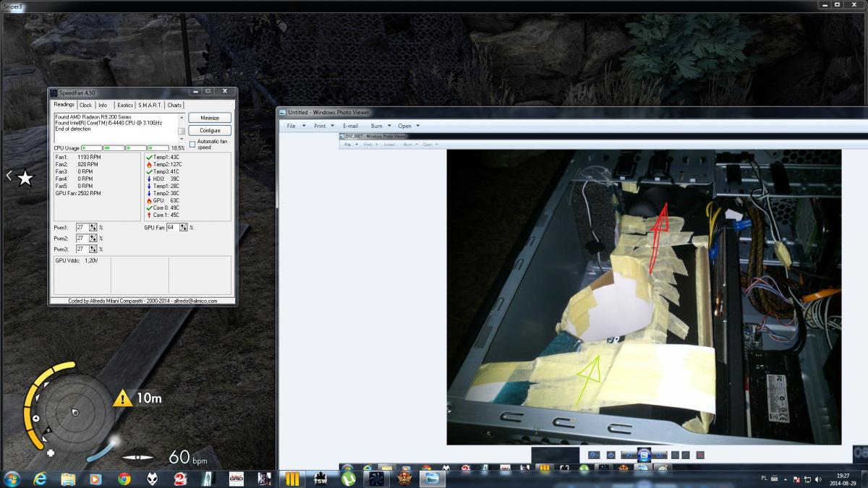Click the flame icon beside Temp2 127C
The image size is (868, 488).
click(149, 165)
